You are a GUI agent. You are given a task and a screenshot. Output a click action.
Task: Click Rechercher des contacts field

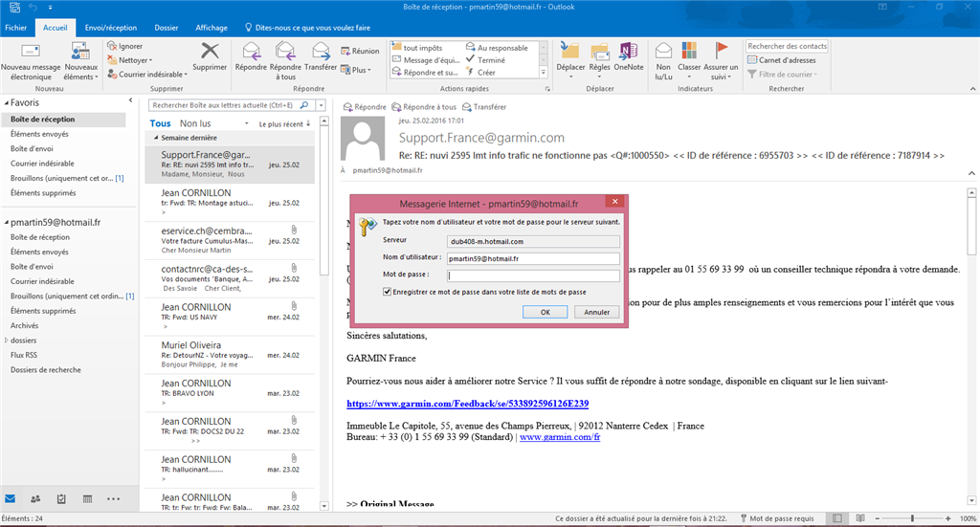tap(787, 46)
